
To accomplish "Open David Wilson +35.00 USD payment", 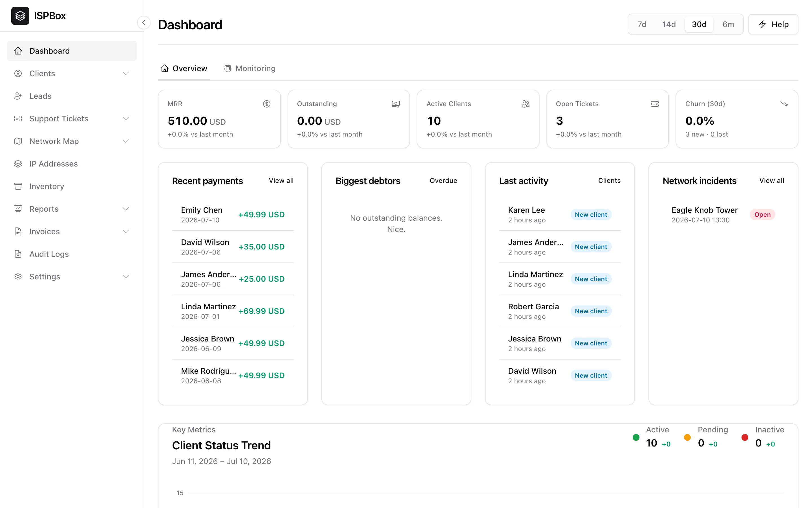I will coord(233,247).
